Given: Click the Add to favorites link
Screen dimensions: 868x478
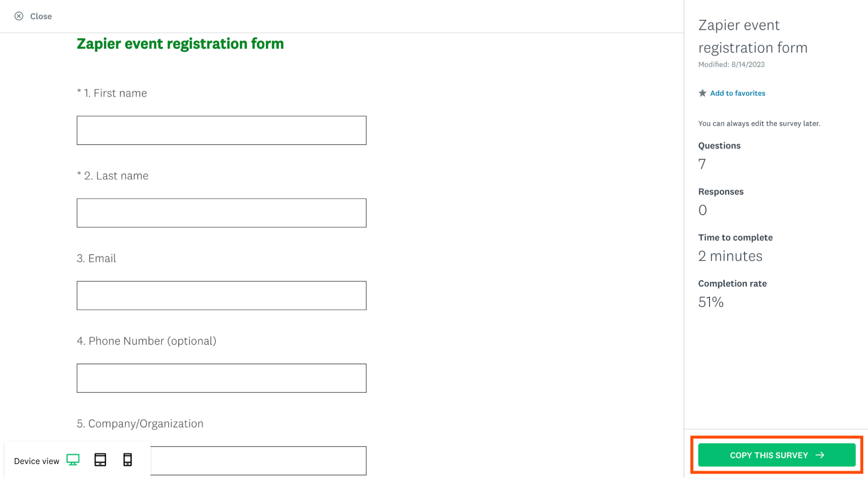Looking at the screenshot, I should [737, 93].
